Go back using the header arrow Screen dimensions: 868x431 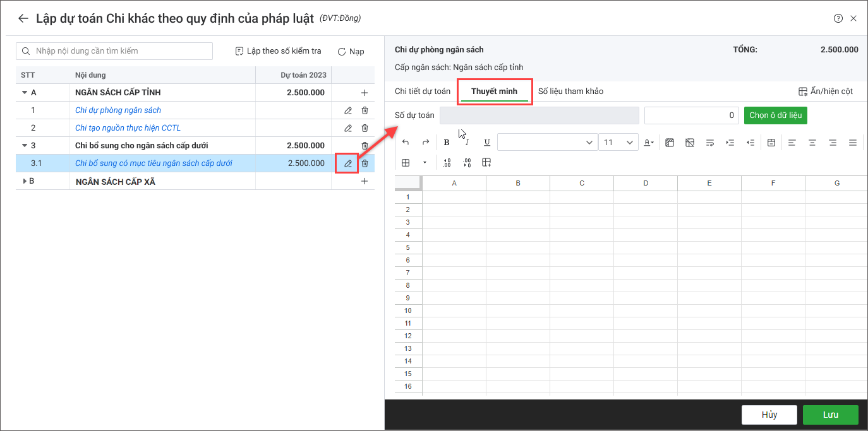[23, 18]
